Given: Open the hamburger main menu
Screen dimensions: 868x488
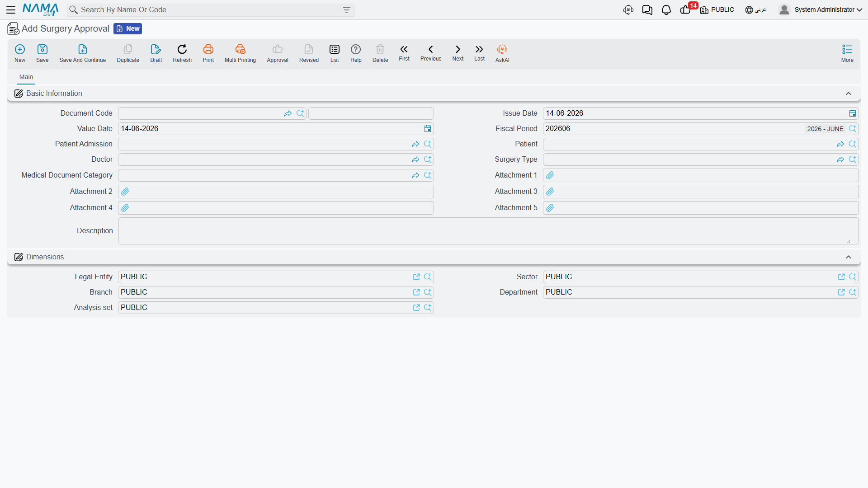Looking at the screenshot, I should [11, 9].
